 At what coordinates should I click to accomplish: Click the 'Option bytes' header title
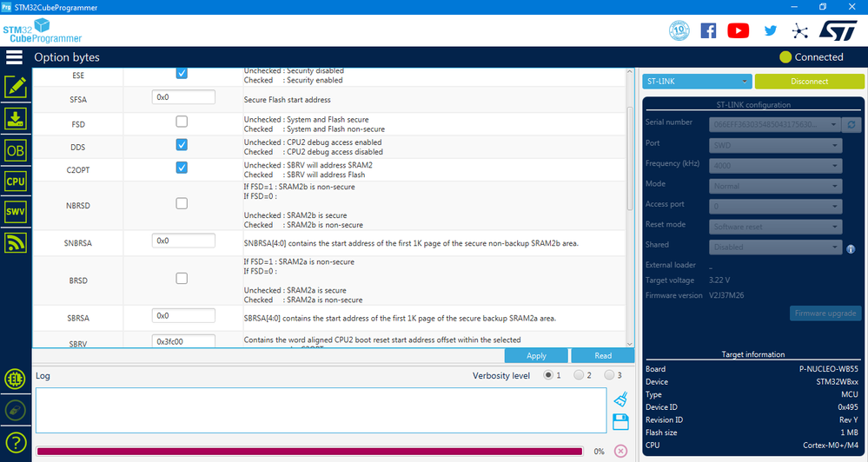(67, 57)
